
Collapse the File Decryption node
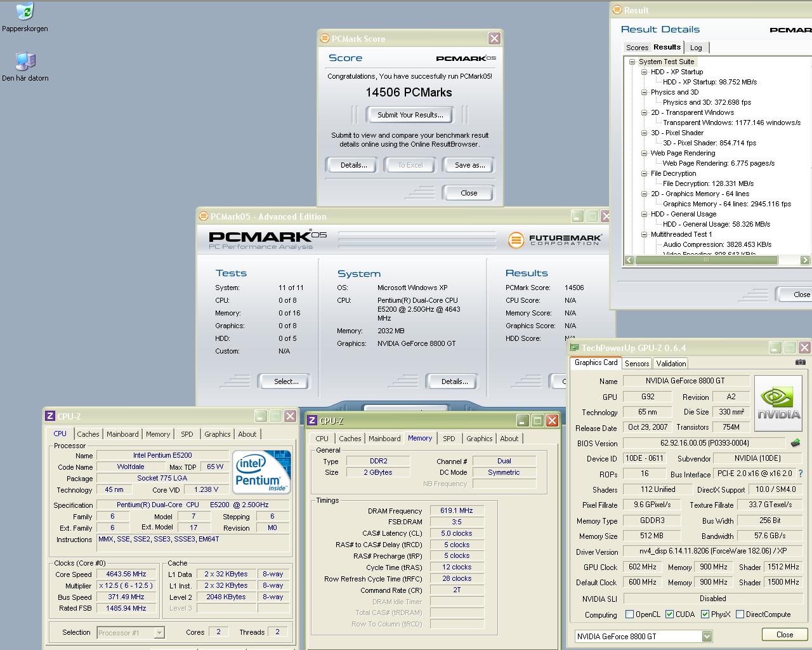click(x=644, y=173)
